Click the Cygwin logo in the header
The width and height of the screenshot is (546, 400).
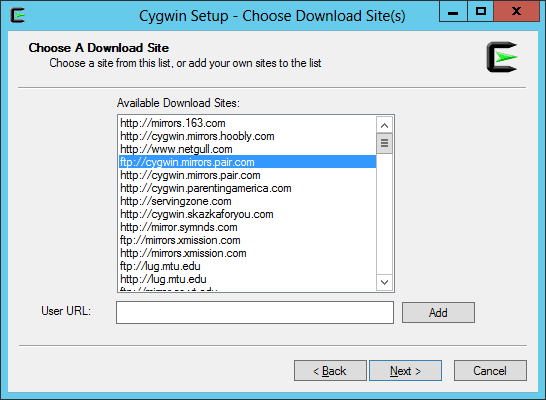click(x=502, y=57)
